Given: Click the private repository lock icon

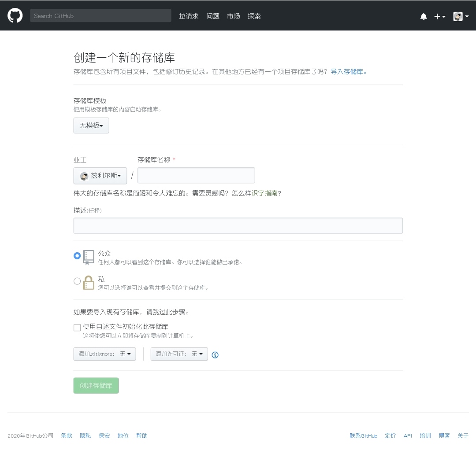Looking at the screenshot, I should click(x=89, y=283).
